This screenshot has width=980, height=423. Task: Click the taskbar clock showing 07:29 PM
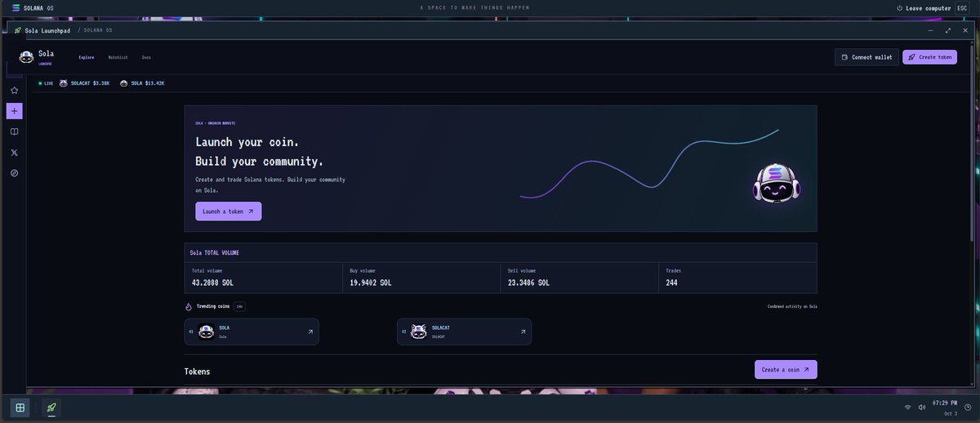pos(945,403)
